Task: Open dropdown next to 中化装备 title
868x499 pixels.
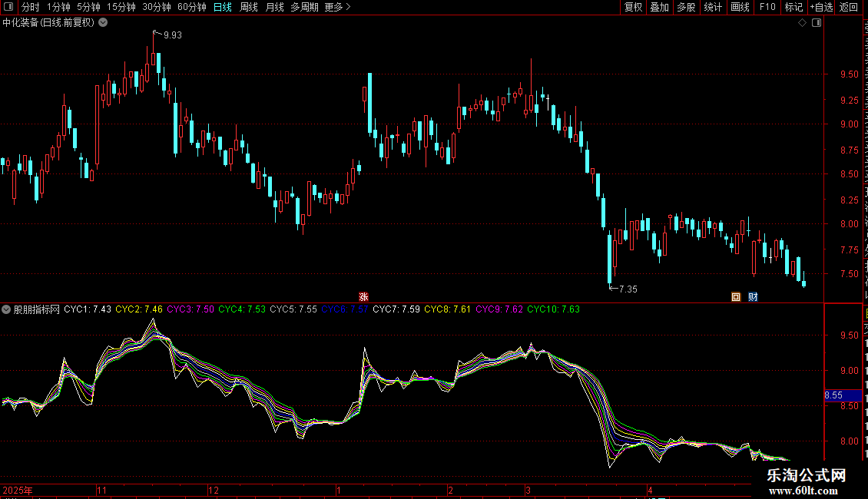Action: pos(103,23)
